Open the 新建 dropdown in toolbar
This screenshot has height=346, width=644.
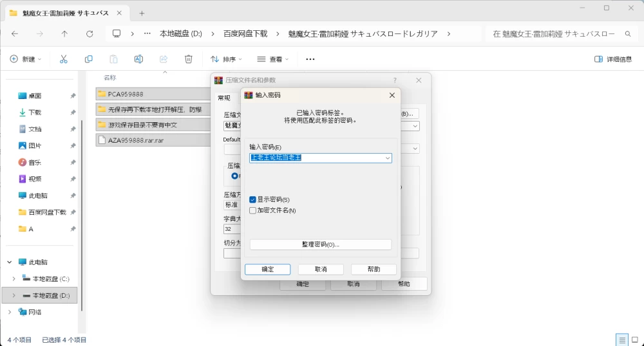pos(26,59)
